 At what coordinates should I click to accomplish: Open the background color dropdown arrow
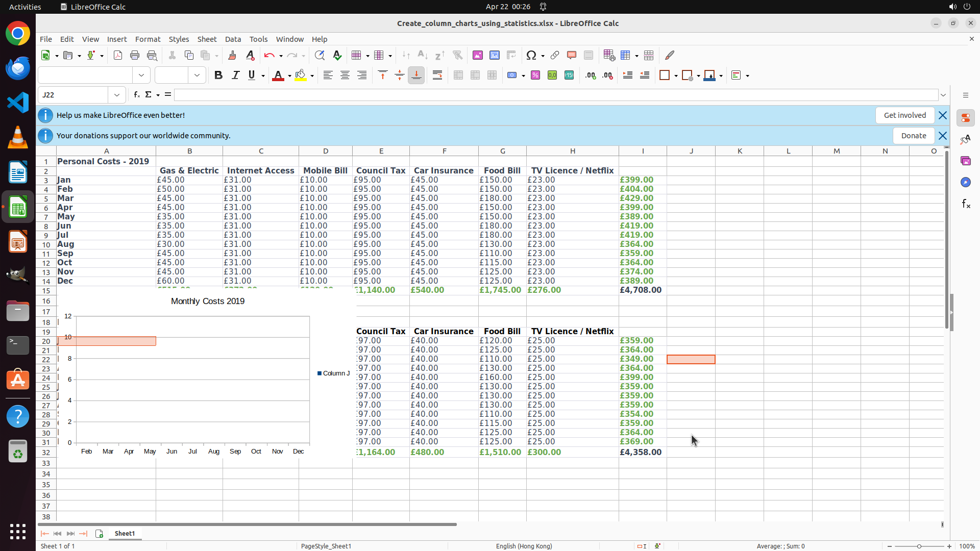(312, 76)
